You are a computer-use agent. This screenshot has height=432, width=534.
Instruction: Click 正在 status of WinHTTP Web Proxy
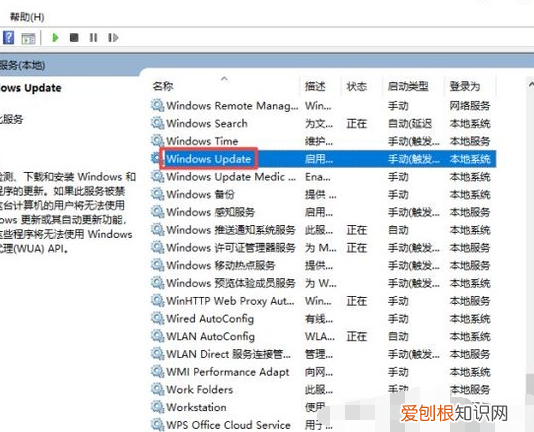coord(357,301)
